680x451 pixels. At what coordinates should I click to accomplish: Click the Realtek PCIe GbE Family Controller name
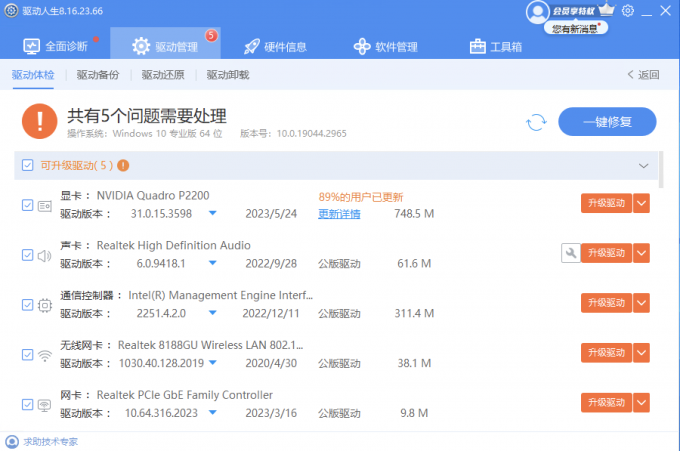184,395
